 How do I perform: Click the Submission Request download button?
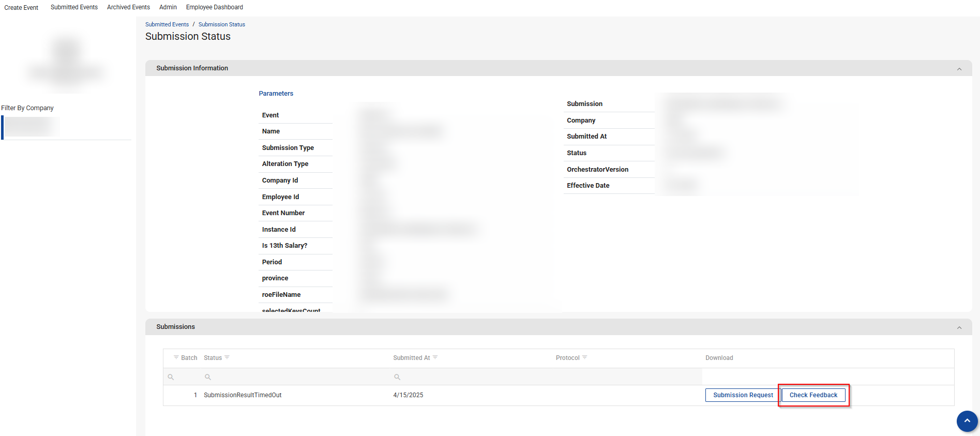point(743,395)
